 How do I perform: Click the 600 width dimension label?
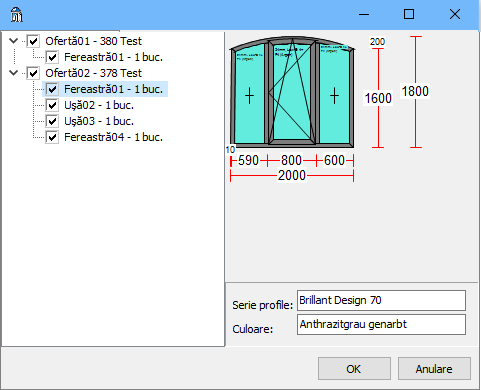[334, 160]
